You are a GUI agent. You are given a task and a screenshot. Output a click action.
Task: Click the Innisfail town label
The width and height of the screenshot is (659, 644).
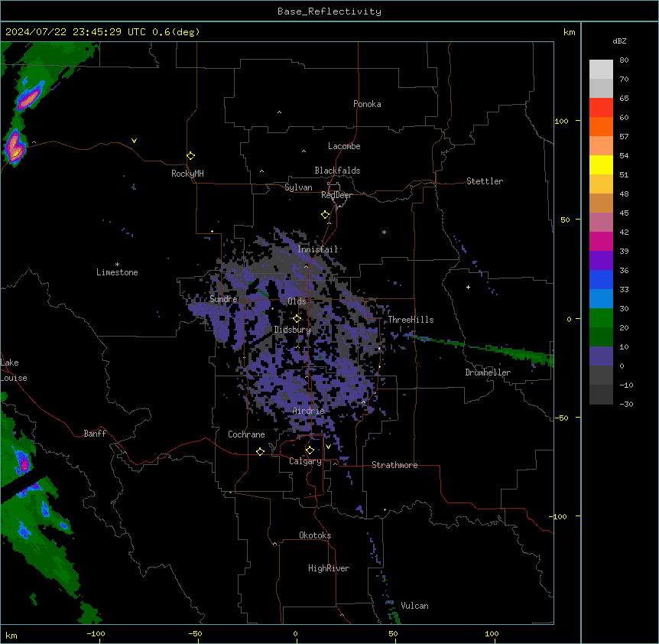click(318, 249)
